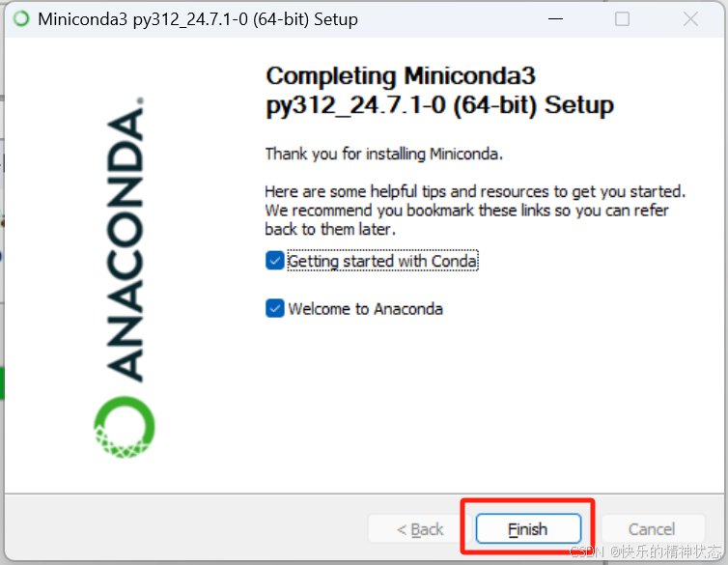Click the Completing Miniconda3 Setup heading
This screenshot has height=565, width=728.
pyautogui.click(x=439, y=91)
